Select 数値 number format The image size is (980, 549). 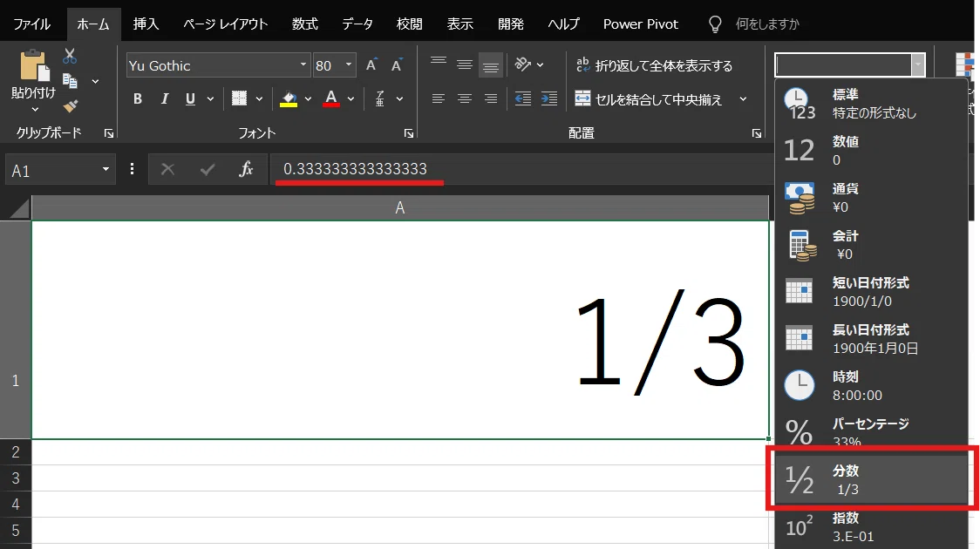coord(871,150)
